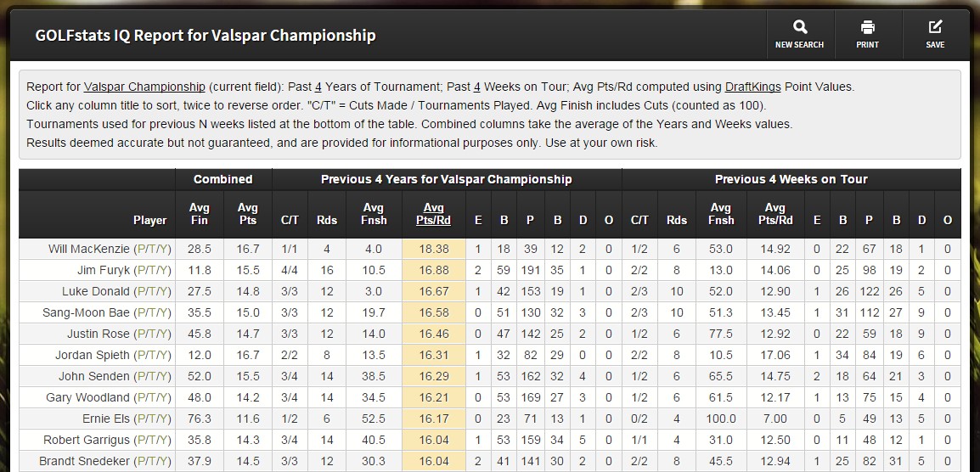Click the report title GOLFstats IQ Report
Image resolution: width=980 pixels, height=472 pixels.
(205, 36)
